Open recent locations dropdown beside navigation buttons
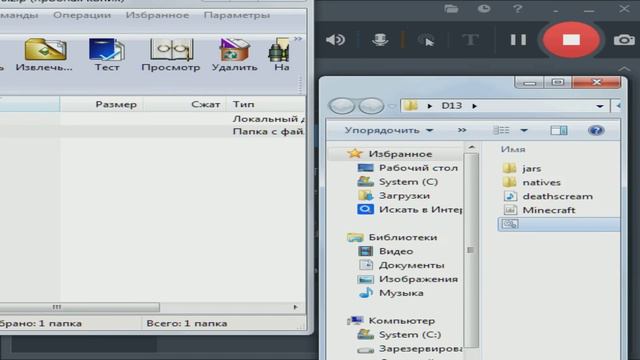This screenshot has height=360, width=640. [x=392, y=107]
